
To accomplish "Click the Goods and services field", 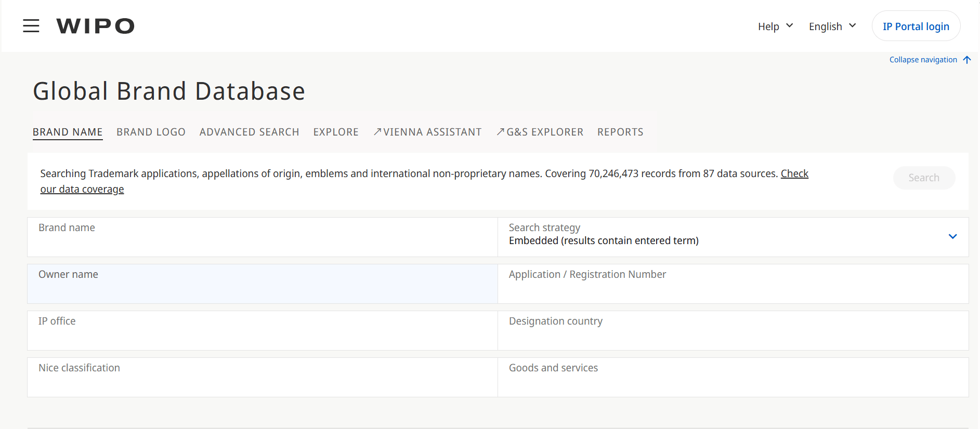I will pyautogui.click(x=733, y=377).
